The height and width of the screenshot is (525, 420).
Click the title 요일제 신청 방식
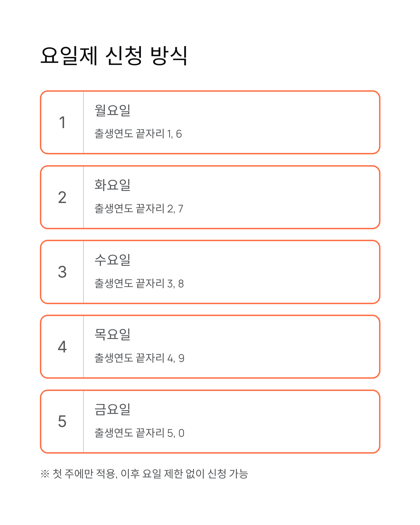pos(114,56)
